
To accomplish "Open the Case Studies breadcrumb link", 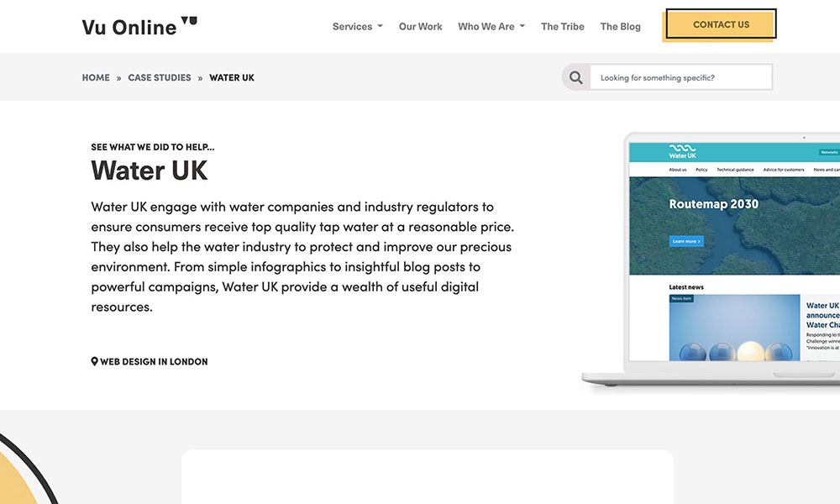I will point(160,77).
